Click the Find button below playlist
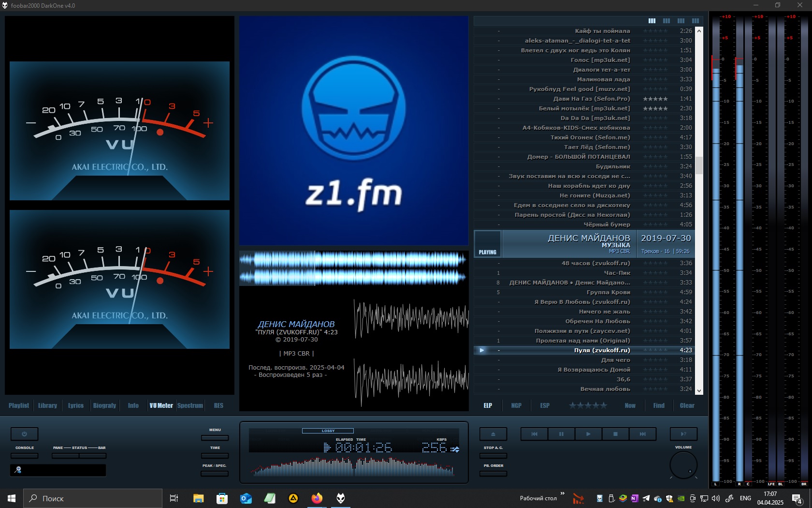This screenshot has width=812, height=508. point(658,405)
